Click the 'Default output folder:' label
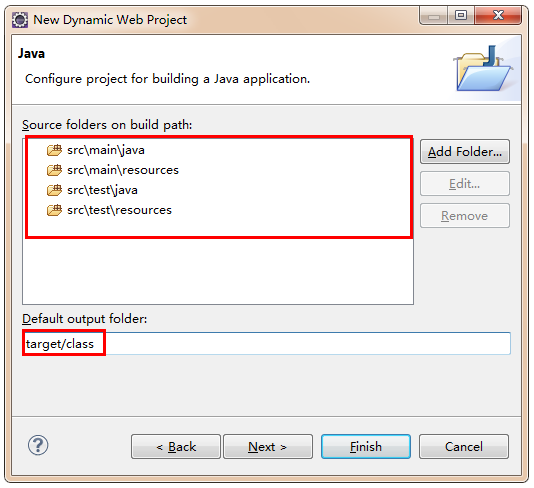 point(84,319)
